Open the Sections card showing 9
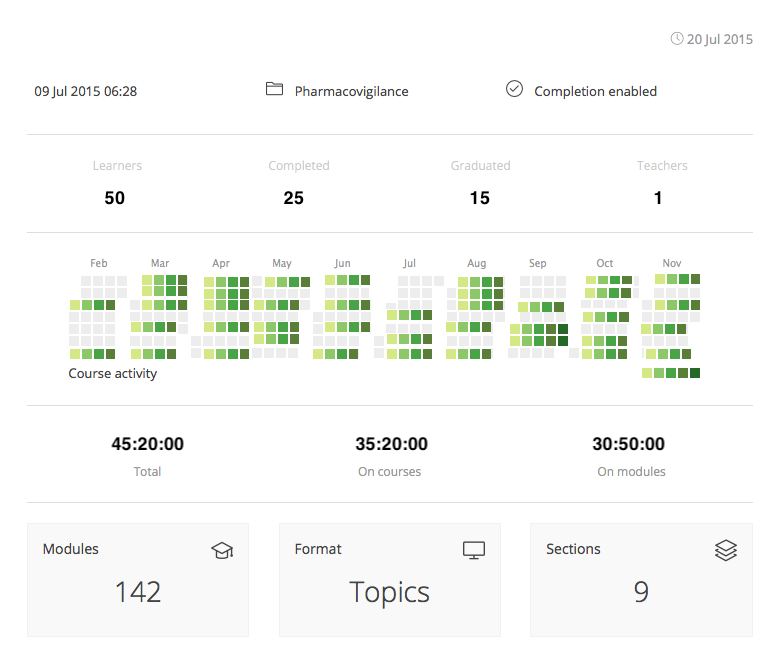 (x=641, y=580)
